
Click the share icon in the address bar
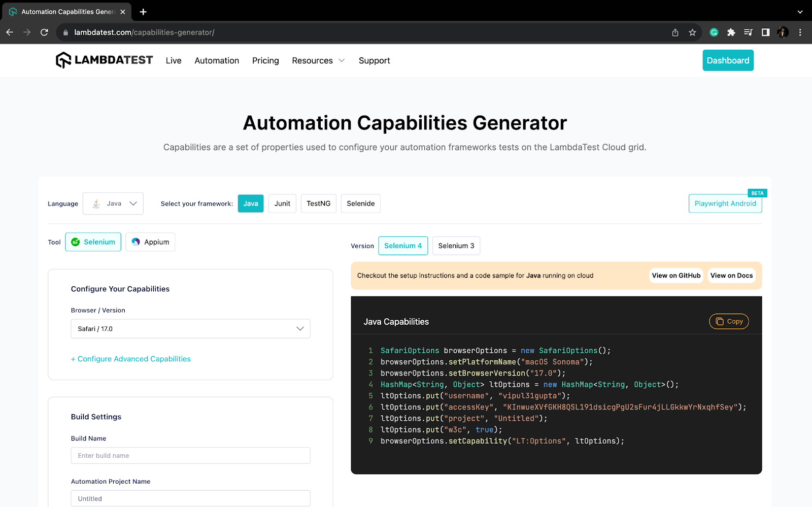coord(675,32)
